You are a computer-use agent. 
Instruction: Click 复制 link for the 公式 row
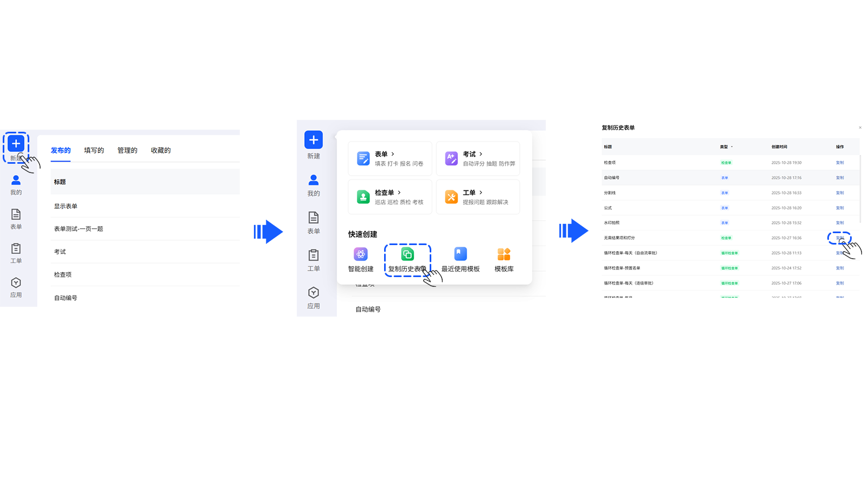840,208
